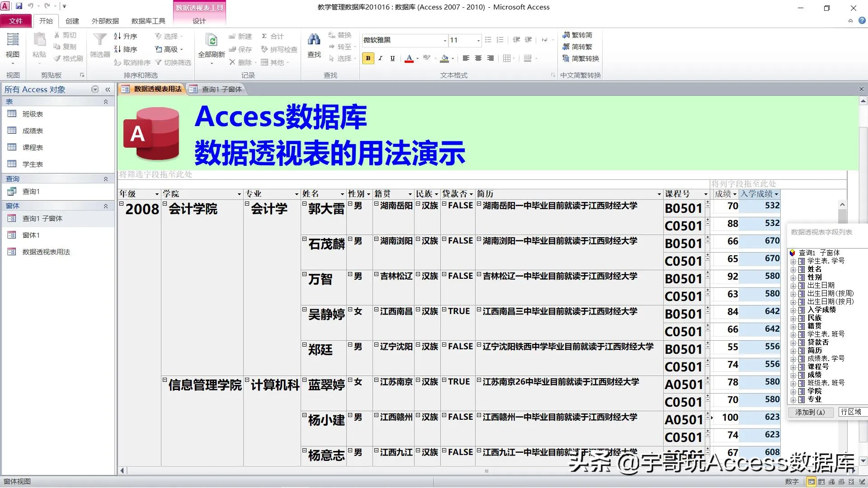Click 取消排序 remove sort button
Viewport: 868px width, 488px height.
point(132,62)
